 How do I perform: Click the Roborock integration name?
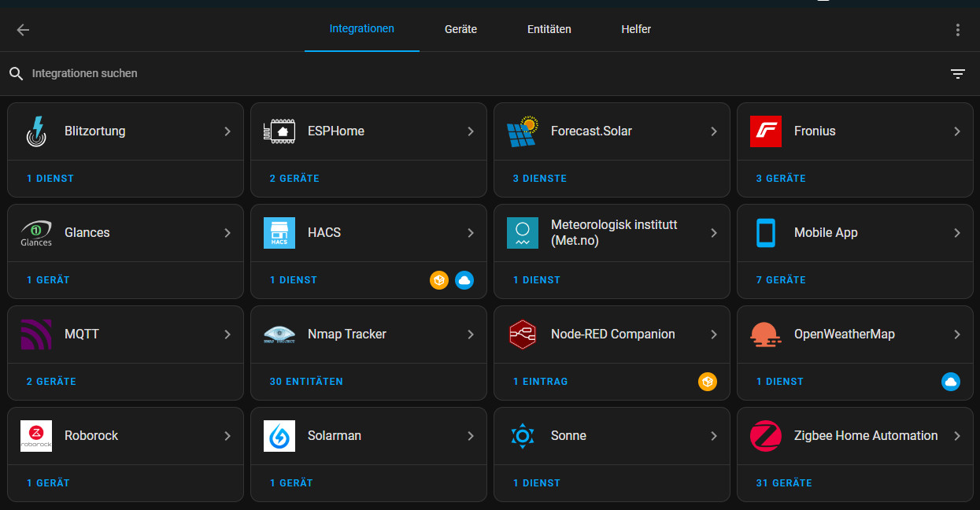coord(91,436)
